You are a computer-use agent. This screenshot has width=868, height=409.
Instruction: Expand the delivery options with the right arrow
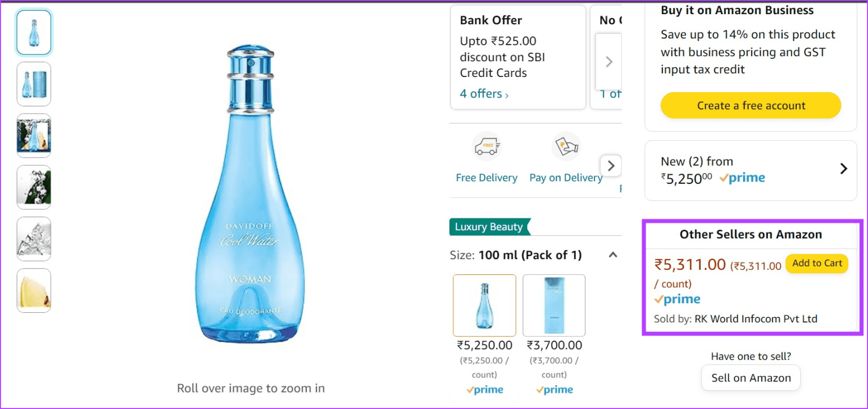tap(611, 165)
